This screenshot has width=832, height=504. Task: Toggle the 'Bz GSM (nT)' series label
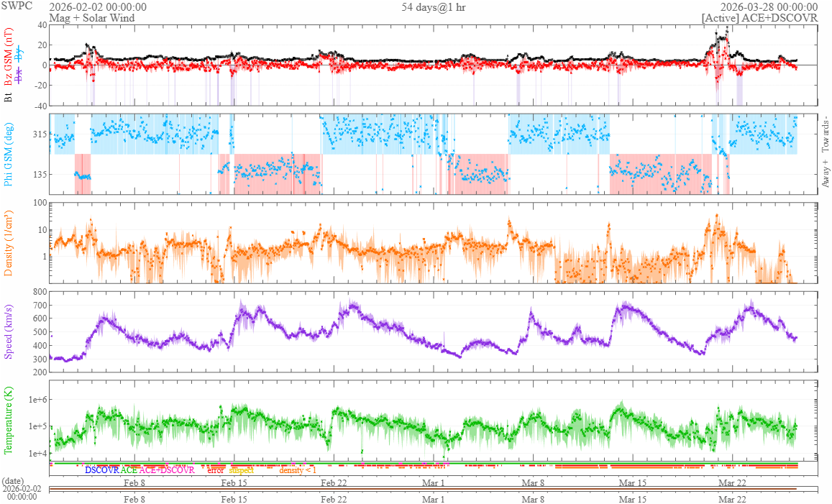(8, 58)
